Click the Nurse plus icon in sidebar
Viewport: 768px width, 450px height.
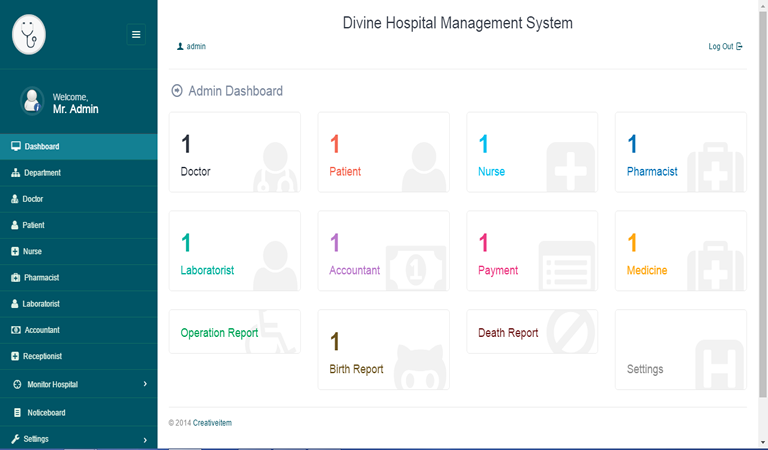point(15,251)
